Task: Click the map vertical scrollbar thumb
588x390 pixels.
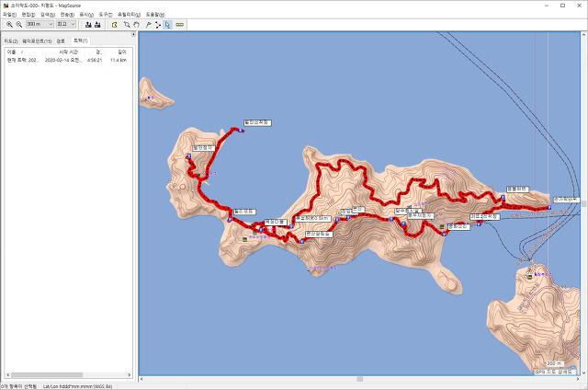Action: 584,203
